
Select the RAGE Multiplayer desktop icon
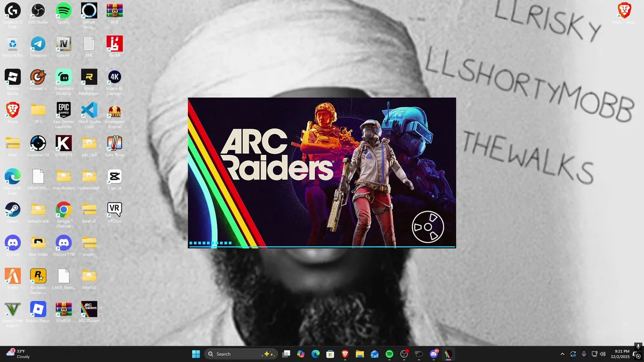coord(89,81)
